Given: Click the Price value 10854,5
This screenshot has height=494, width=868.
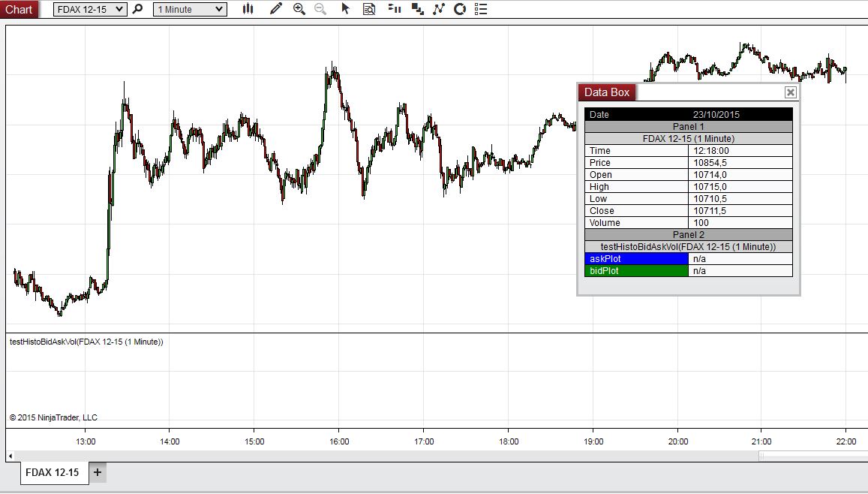Looking at the screenshot, I should [x=710, y=163].
